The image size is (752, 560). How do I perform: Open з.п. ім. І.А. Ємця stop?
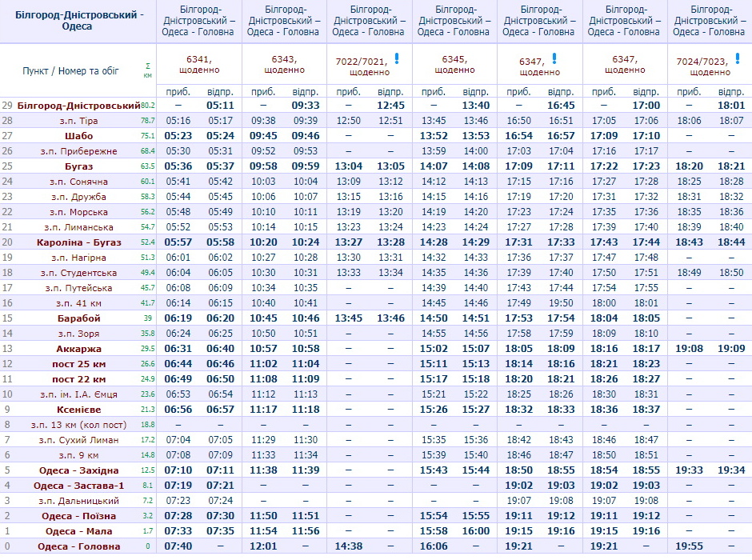[x=78, y=395]
